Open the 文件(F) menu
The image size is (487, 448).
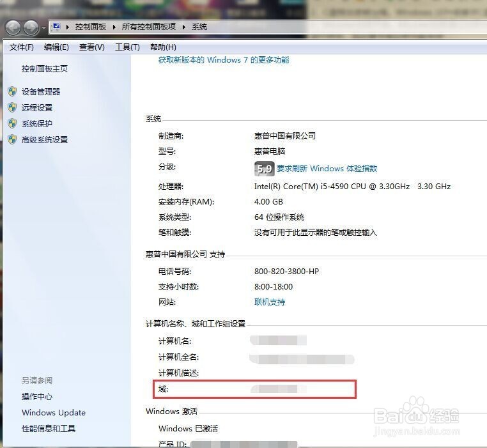click(22, 47)
